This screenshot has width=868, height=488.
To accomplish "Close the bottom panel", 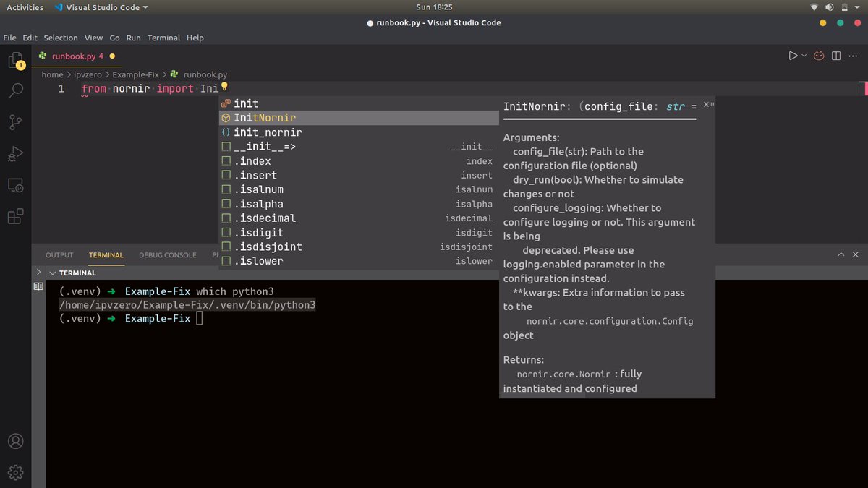I will 856,255.
